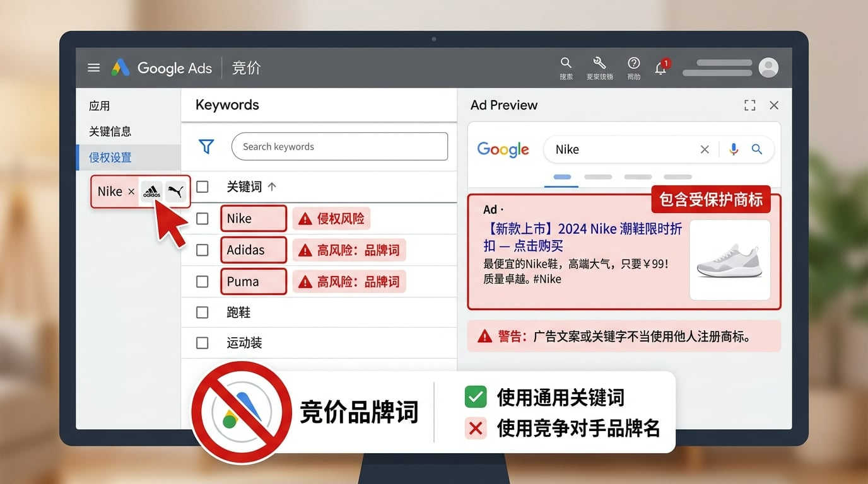The image size is (868, 484).
Task: Click the warning triangle in the Adidas row
Action: [305, 250]
